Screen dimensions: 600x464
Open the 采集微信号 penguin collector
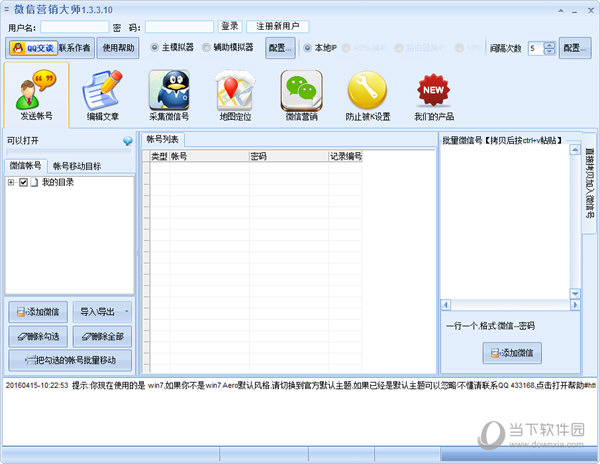pyautogui.click(x=169, y=95)
